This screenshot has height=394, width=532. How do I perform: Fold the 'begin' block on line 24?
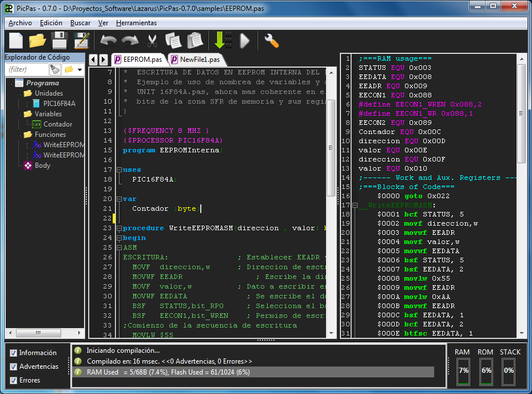(x=119, y=238)
